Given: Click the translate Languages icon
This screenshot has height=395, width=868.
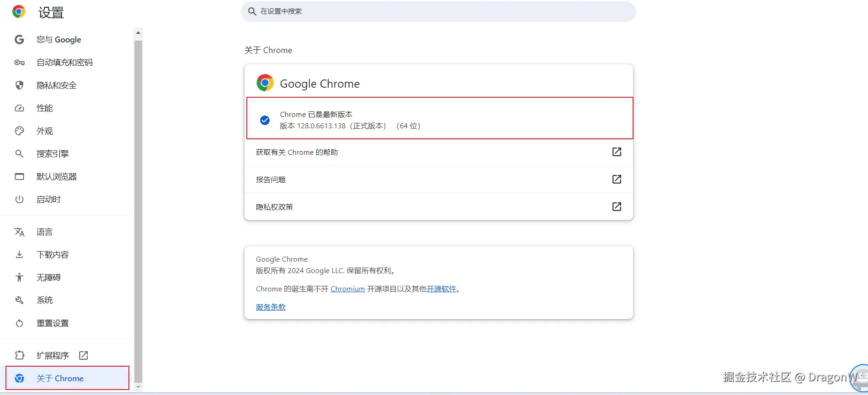Looking at the screenshot, I should click(x=19, y=232).
